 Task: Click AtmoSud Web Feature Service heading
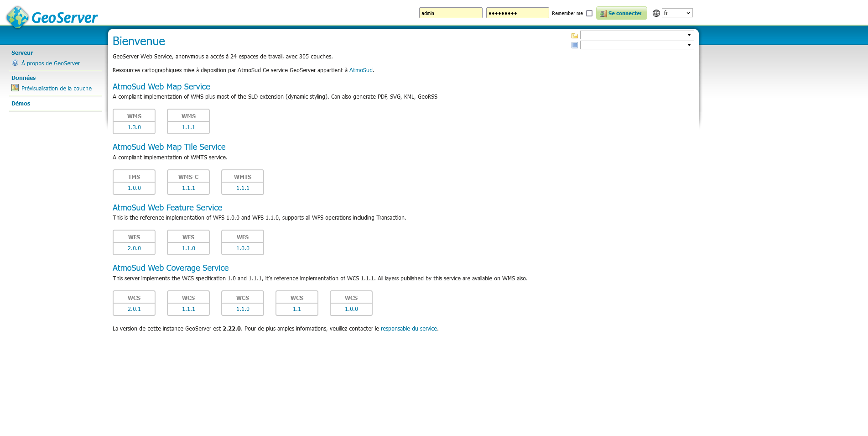click(167, 208)
